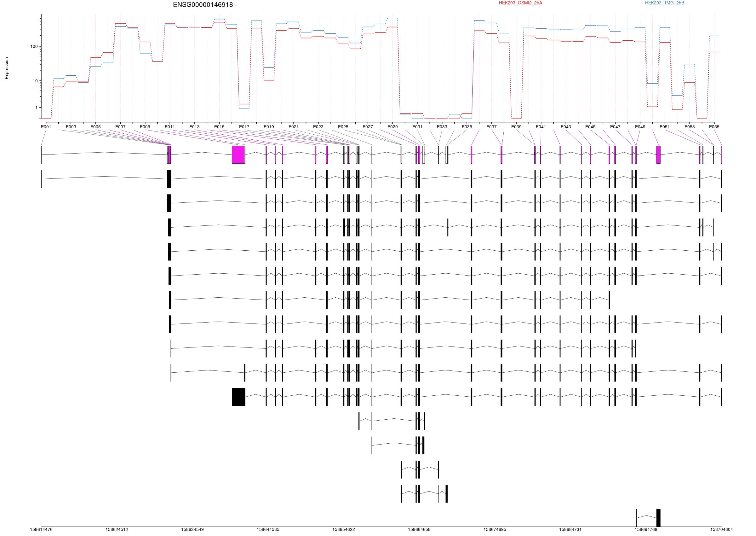Click genomic coordinate 158664658

tap(419, 529)
